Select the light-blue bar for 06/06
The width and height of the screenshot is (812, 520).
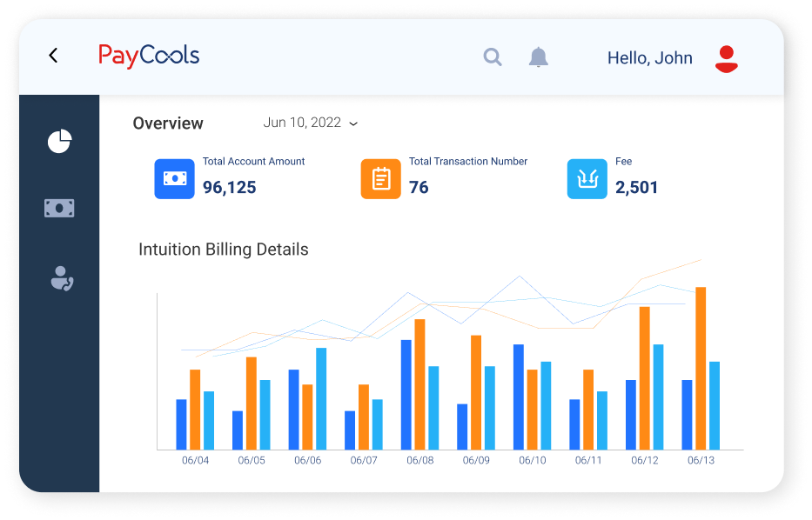tap(321, 399)
